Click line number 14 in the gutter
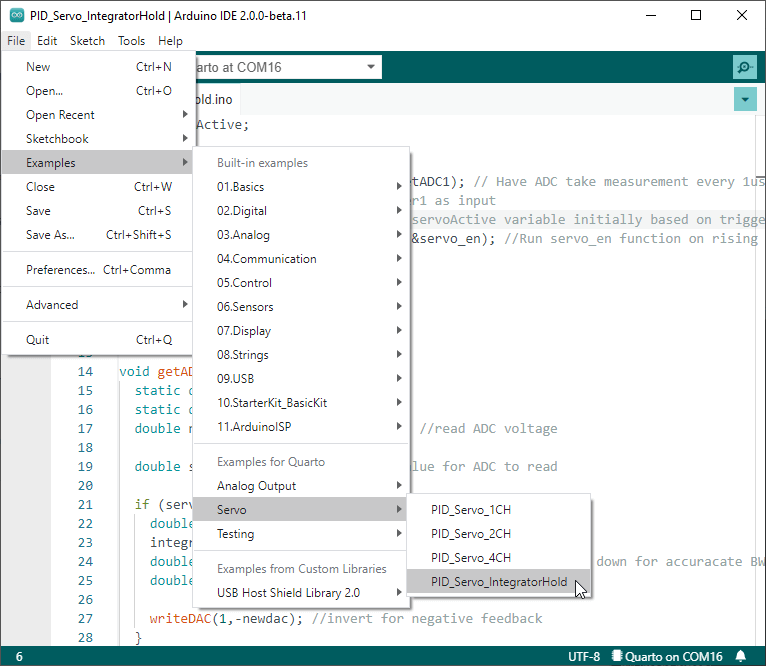Viewport: 766px width, 666px height. click(85, 371)
